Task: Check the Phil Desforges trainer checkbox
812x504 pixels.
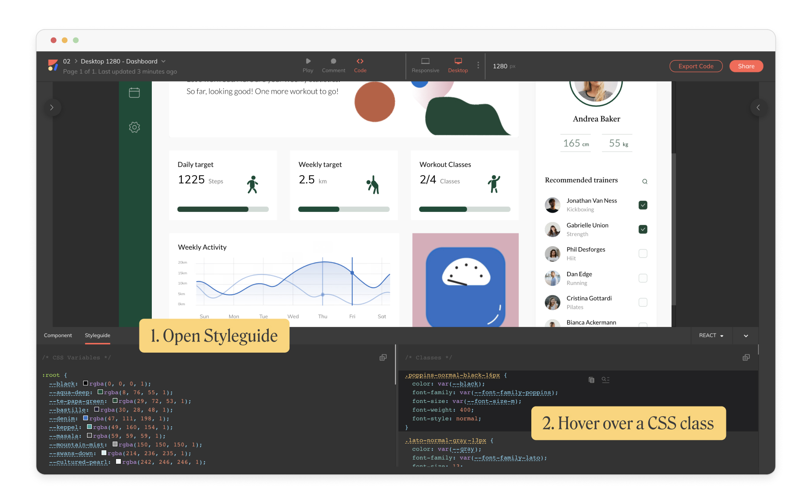Action: pyautogui.click(x=643, y=254)
